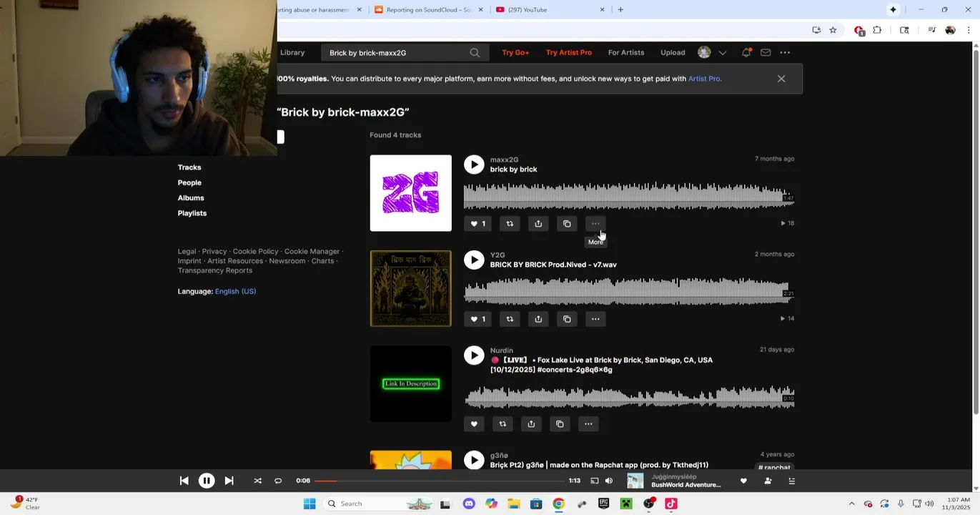Filter search results by Playlists
The image size is (980, 515).
(192, 213)
